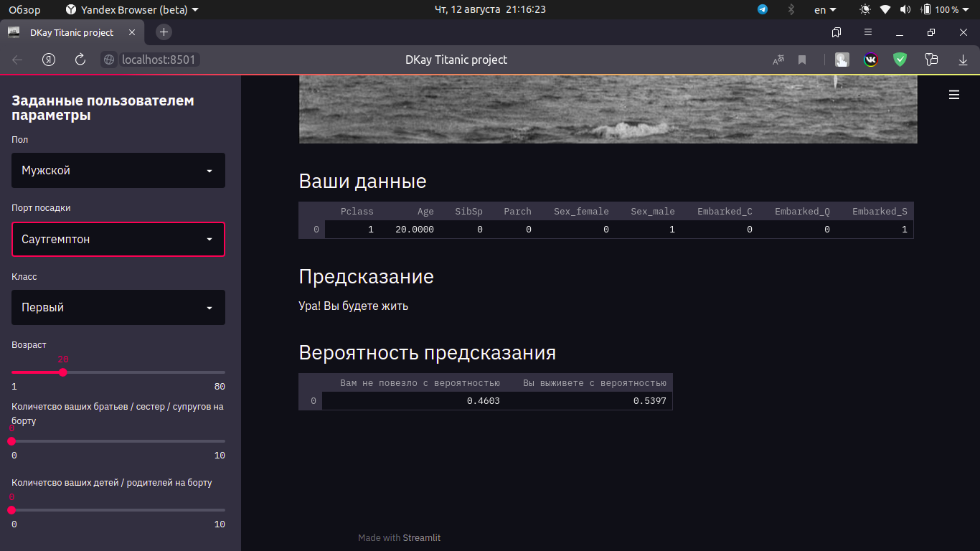Open the browser main menu icon
Viewport: 980px width, 551px height.
pos(868,32)
